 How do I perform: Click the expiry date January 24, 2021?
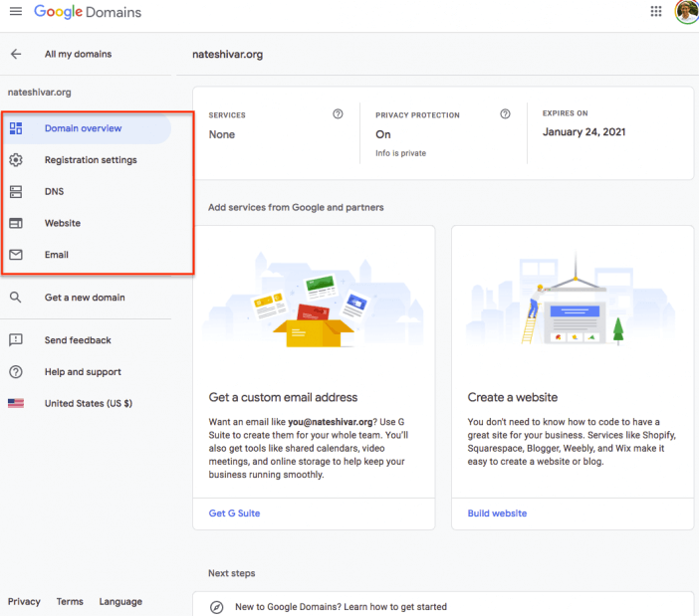(x=583, y=131)
